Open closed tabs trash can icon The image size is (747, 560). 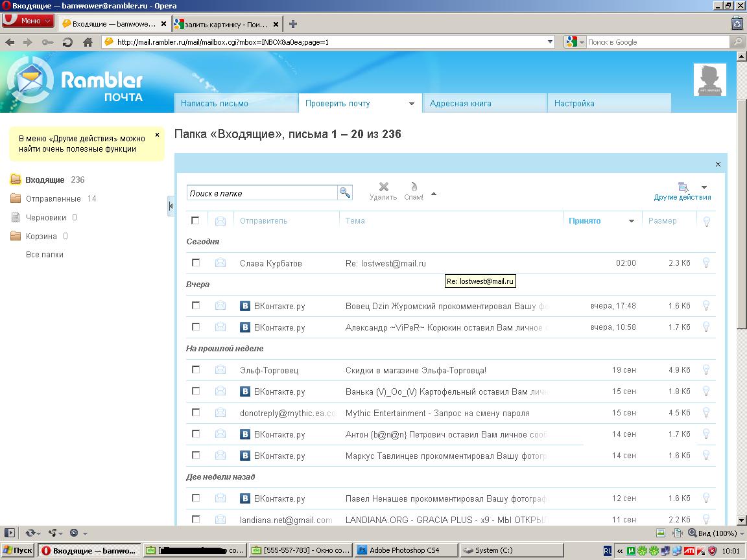(737, 23)
